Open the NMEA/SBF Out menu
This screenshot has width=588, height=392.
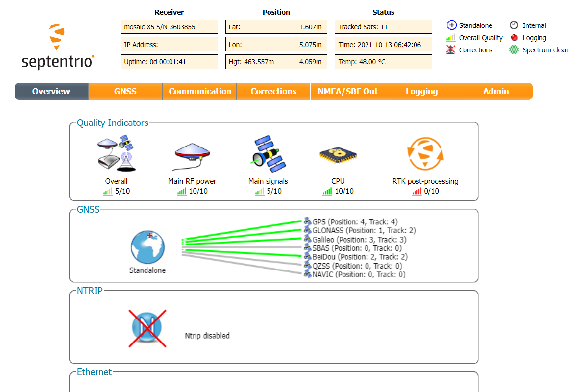(x=347, y=91)
